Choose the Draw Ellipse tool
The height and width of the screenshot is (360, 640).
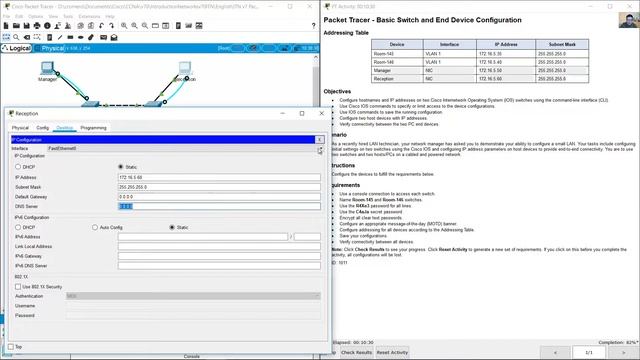tap(81, 37)
